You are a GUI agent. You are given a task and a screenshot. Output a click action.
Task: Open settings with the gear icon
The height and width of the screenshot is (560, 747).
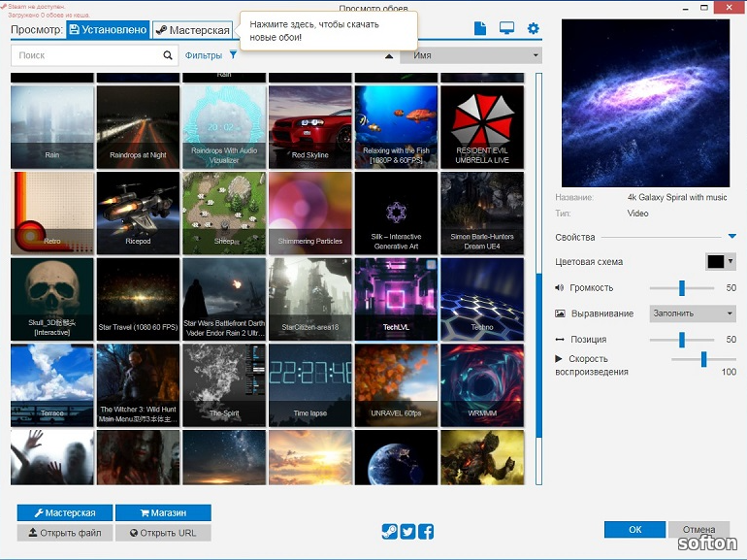tap(533, 29)
